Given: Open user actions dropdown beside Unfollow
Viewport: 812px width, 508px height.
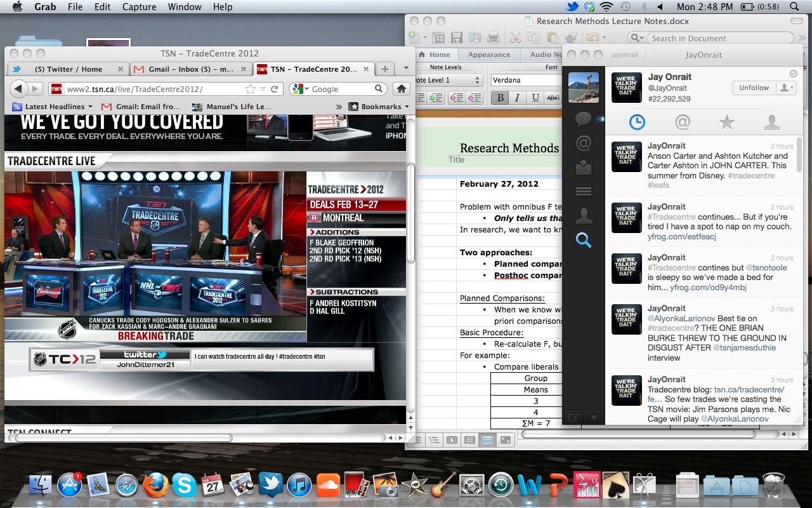Looking at the screenshot, I should pyautogui.click(x=787, y=88).
